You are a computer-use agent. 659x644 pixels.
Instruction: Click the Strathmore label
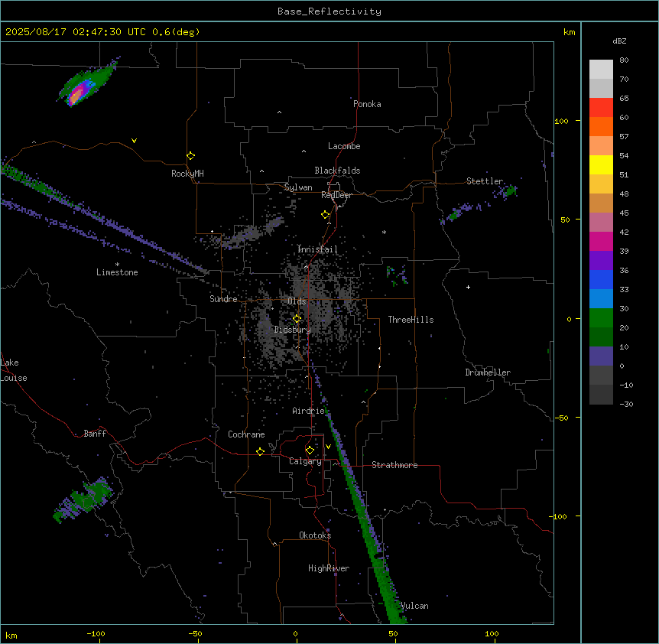coord(394,465)
